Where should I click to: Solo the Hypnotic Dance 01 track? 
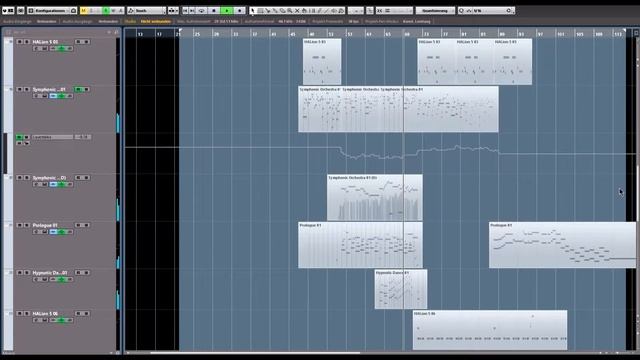coord(27,272)
